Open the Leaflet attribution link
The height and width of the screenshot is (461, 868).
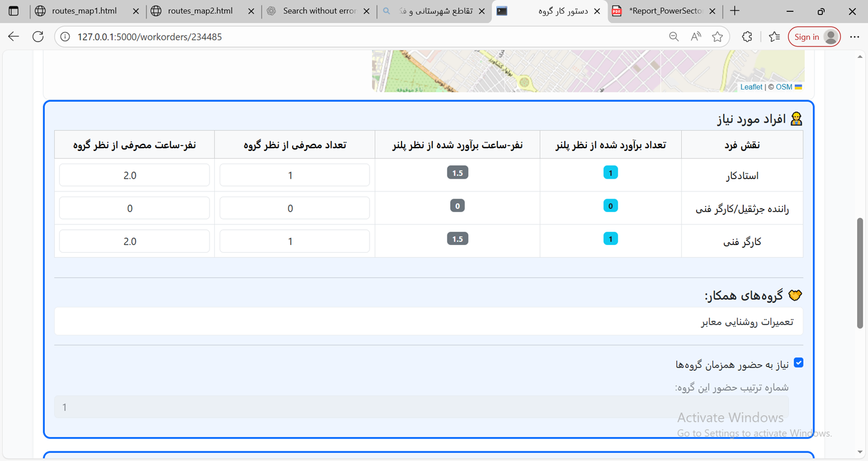coord(751,87)
